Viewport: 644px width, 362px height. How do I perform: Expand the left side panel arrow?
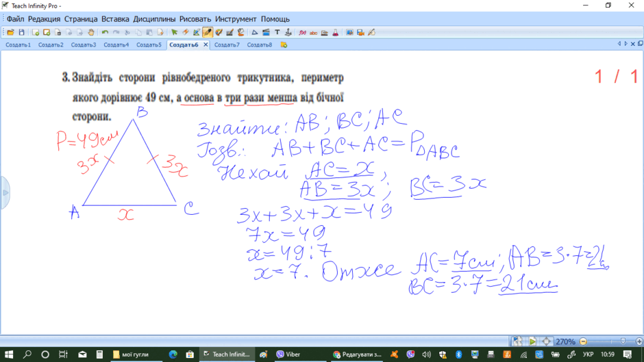[5, 192]
